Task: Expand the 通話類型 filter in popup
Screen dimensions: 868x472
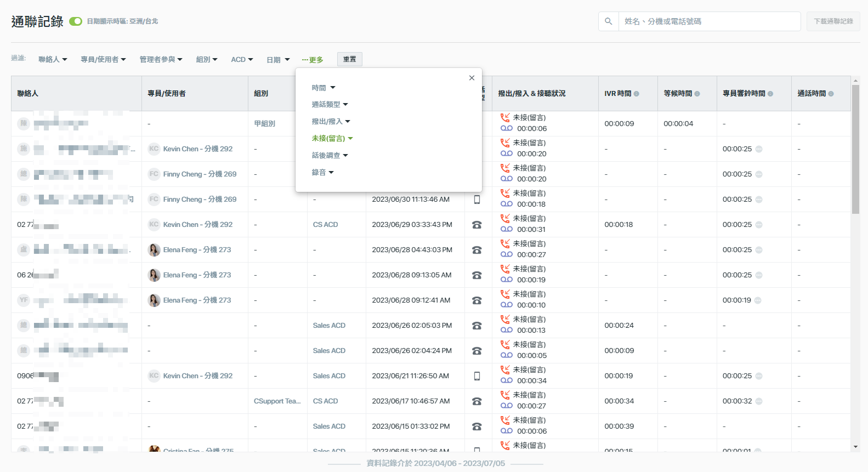Action: click(330, 104)
